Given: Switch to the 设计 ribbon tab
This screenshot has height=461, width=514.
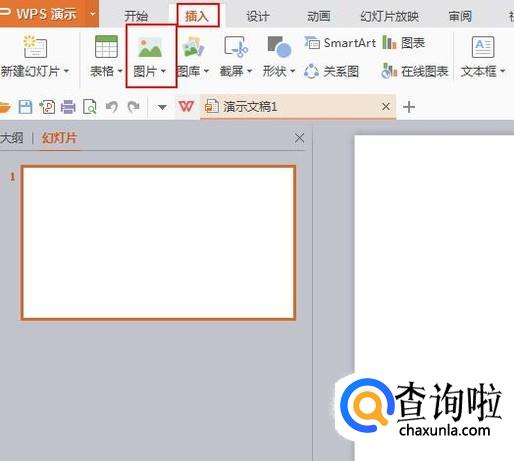Looking at the screenshot, I should 258,16.
